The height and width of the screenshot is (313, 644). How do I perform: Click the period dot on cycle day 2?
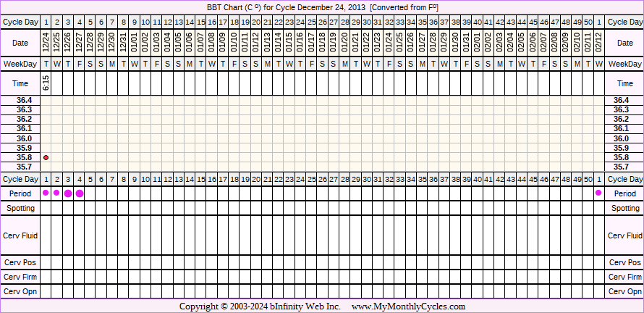coord(56,193)
